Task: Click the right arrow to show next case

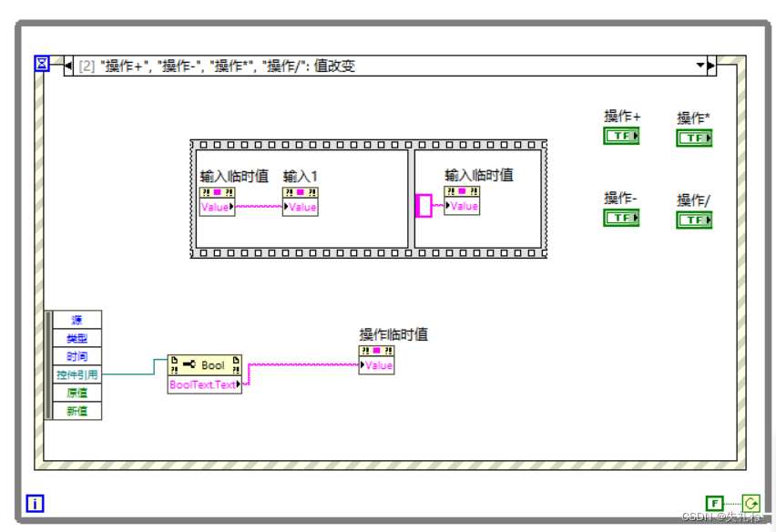Action: tap(710, 65)
